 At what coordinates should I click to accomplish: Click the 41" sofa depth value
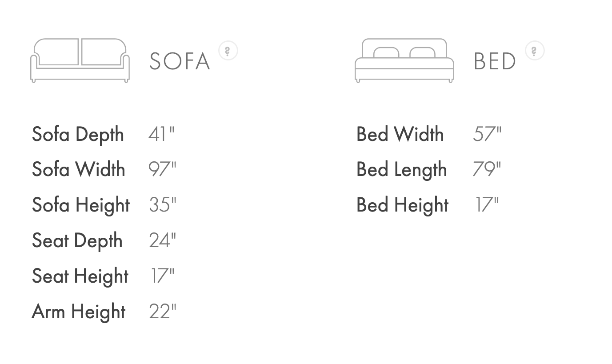(x=161, y=134)
